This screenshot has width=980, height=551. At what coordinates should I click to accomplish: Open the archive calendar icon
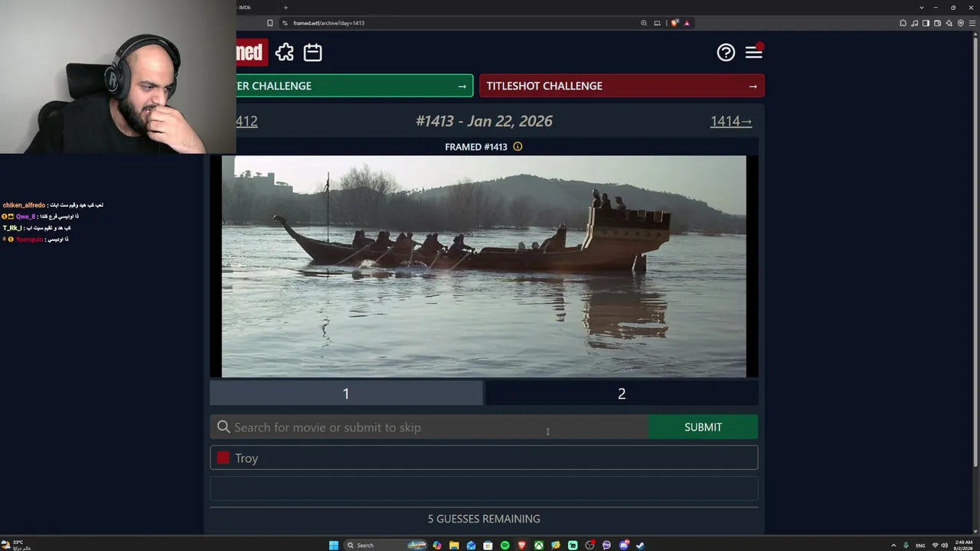[312, 52]
